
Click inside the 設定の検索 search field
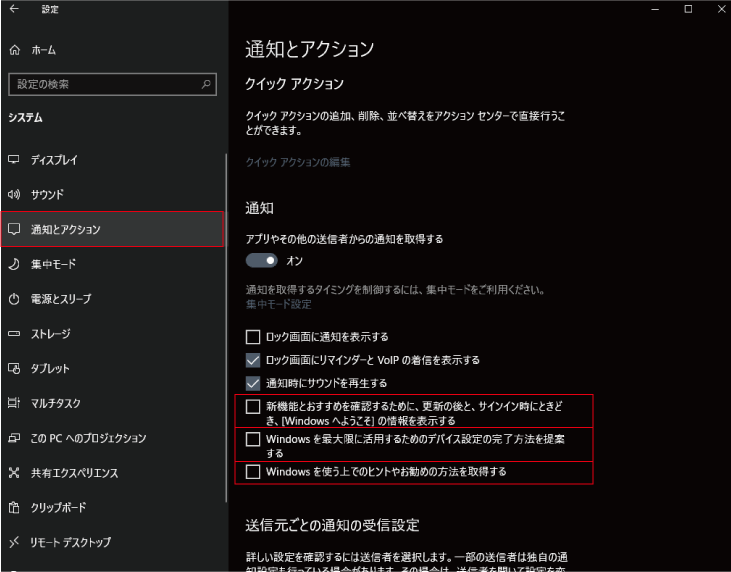(x=100, y=85)
